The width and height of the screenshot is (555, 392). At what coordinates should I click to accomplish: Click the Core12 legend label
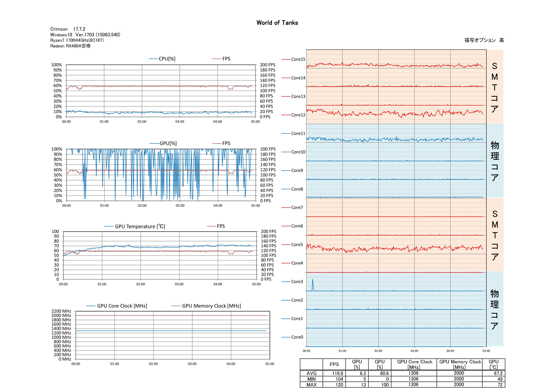[x=298, y=115]
